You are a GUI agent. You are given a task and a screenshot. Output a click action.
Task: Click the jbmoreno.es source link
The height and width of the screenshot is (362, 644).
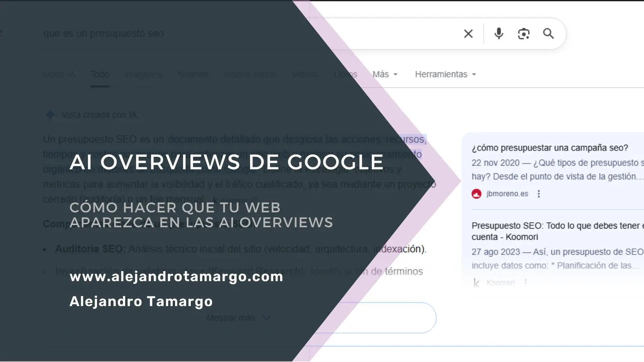pyautogui.click(x=507, y=194)
